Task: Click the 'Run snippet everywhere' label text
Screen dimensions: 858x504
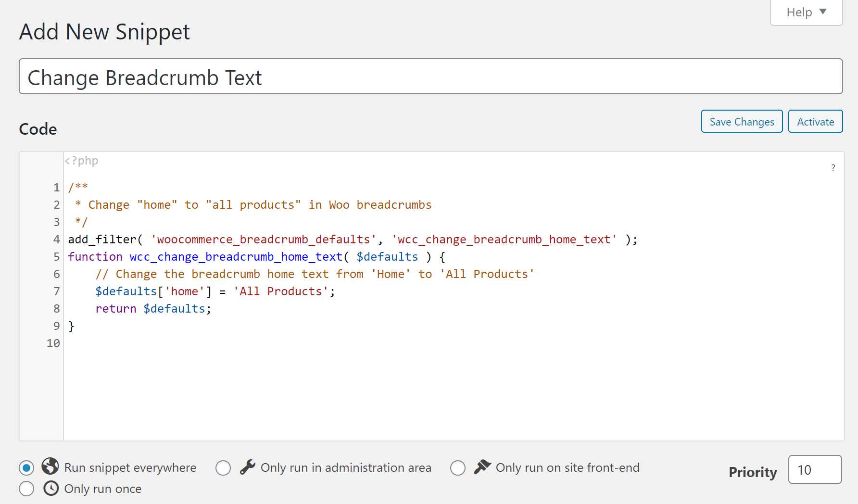Action: tap(130, 467)
